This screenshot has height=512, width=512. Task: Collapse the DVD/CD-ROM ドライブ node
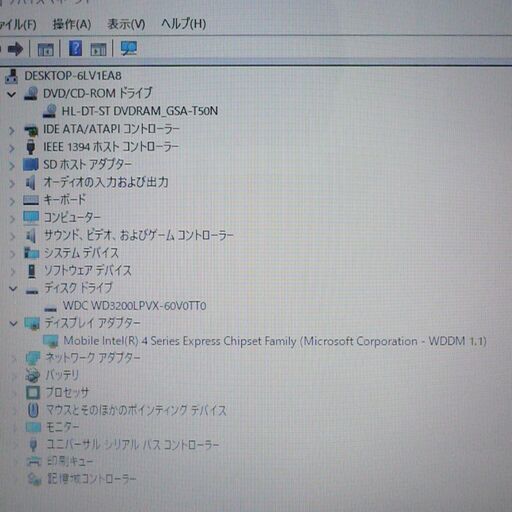(x=12, y=94)
